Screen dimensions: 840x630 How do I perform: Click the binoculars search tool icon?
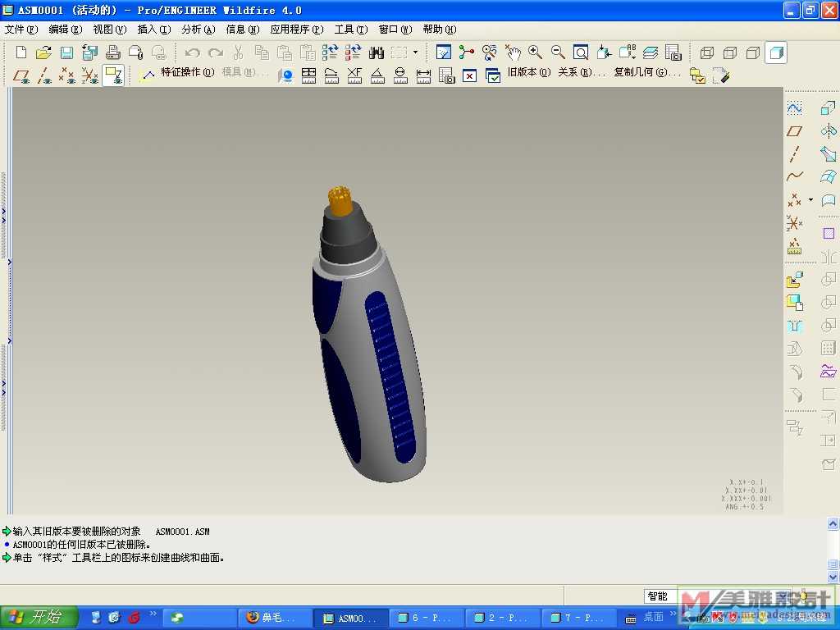click(377, 52)
